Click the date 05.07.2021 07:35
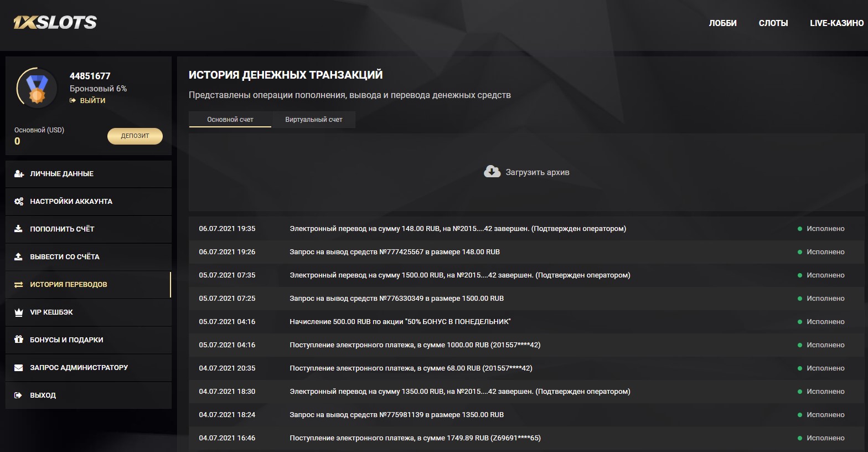The width and height of the screenshot is (868, 452). (227, 275)
